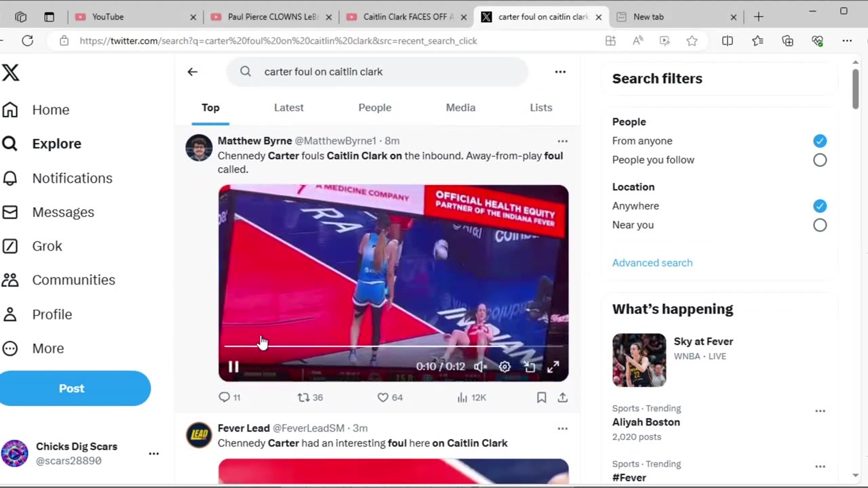Select Near you location filter
Image resolution: width=868 pixels, height=488 pixels.
point(820,225)
